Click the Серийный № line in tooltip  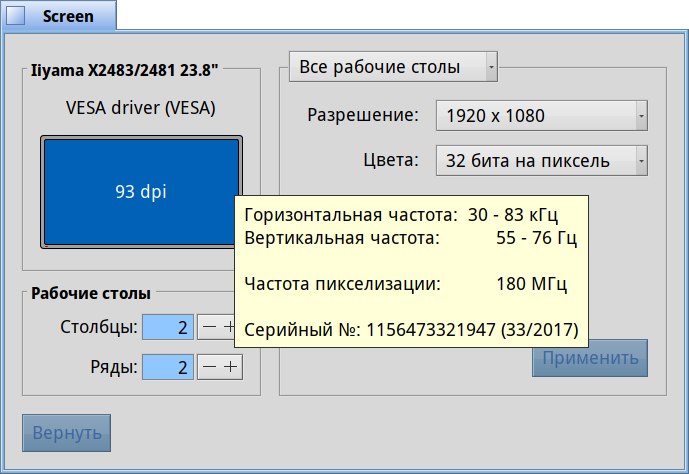411,330
